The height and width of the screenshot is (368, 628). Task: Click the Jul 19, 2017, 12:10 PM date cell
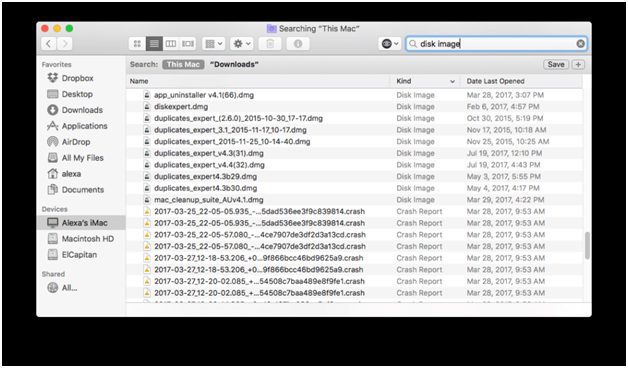point(504,153)
